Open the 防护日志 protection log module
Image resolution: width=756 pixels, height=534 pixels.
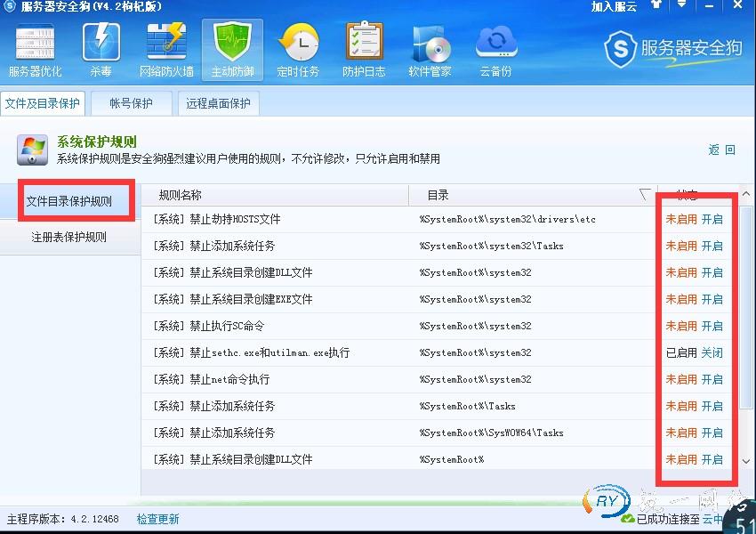tap(364, 50)
